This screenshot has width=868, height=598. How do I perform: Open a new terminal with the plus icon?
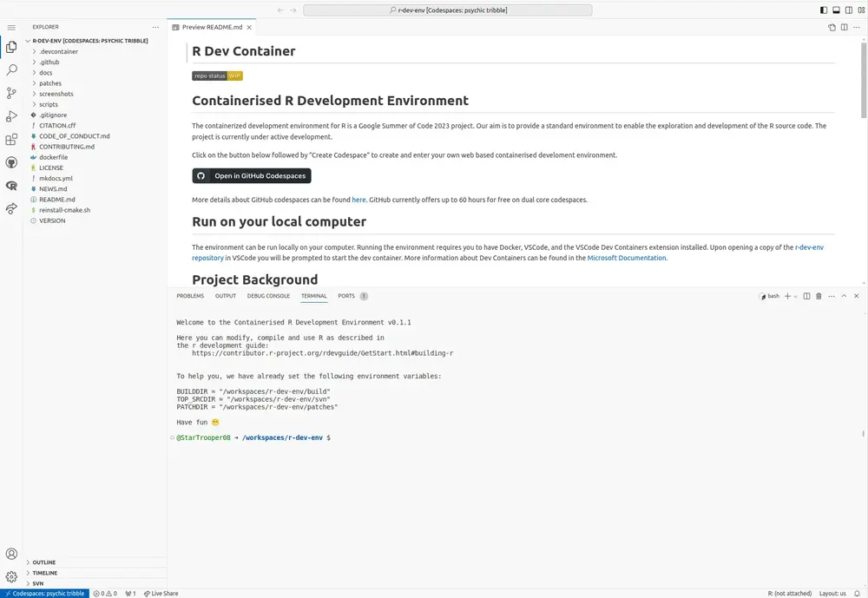coord(786,296)
